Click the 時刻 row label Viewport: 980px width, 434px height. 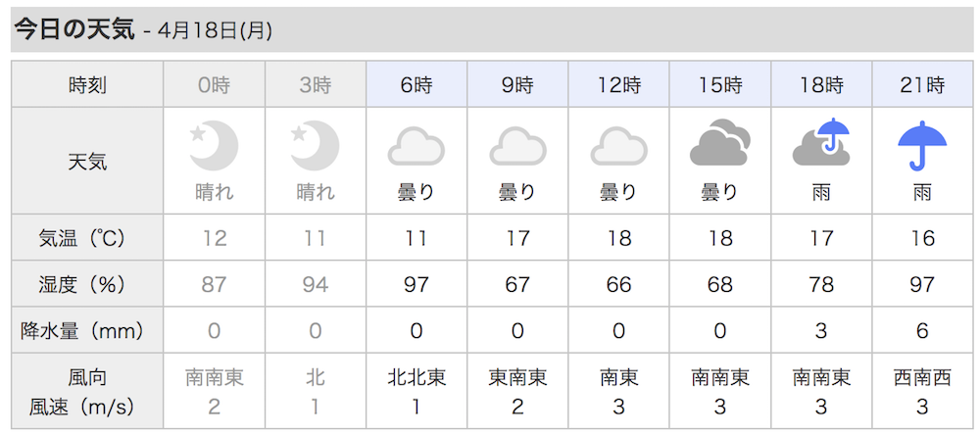[87, 84]
